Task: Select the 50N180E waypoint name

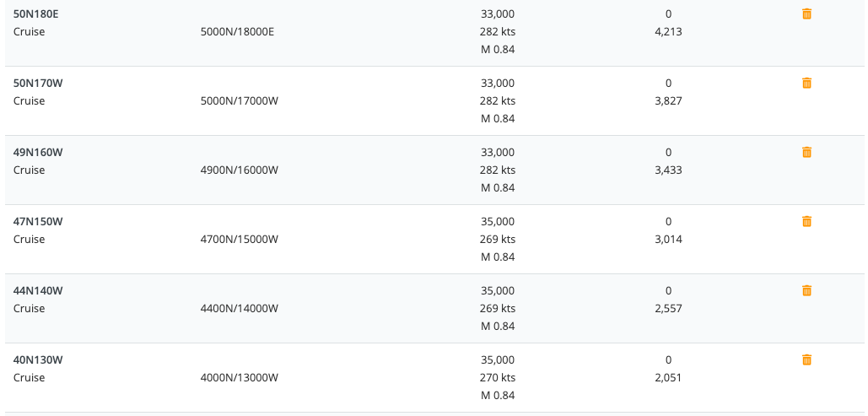Action: (36, 14)
